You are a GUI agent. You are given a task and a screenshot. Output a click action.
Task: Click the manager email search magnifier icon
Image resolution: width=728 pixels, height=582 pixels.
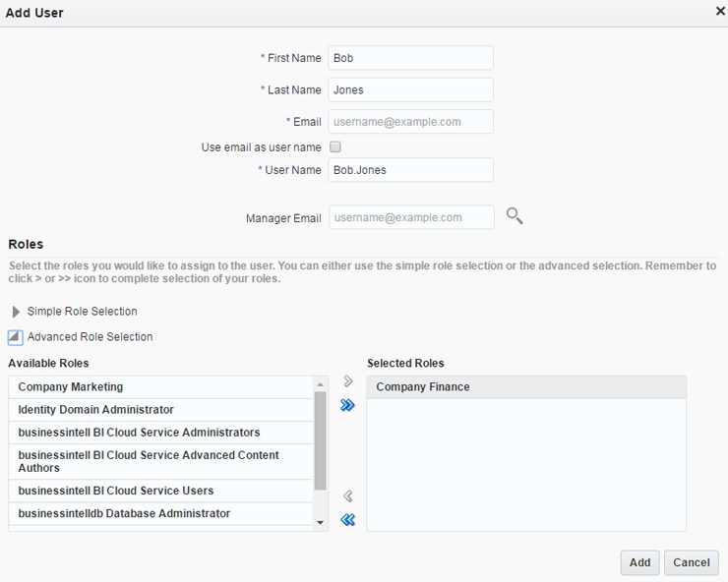pos(514,216)
